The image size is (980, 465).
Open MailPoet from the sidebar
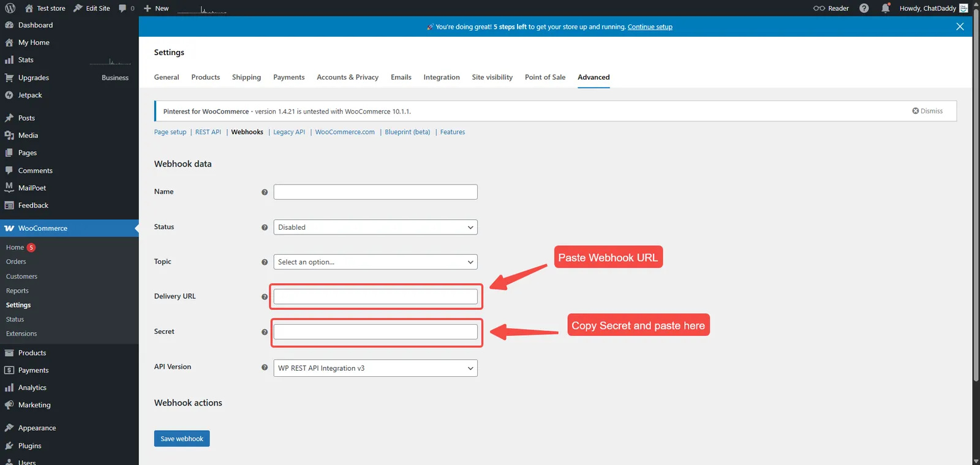pyautogui.click(x=32, y=188)
